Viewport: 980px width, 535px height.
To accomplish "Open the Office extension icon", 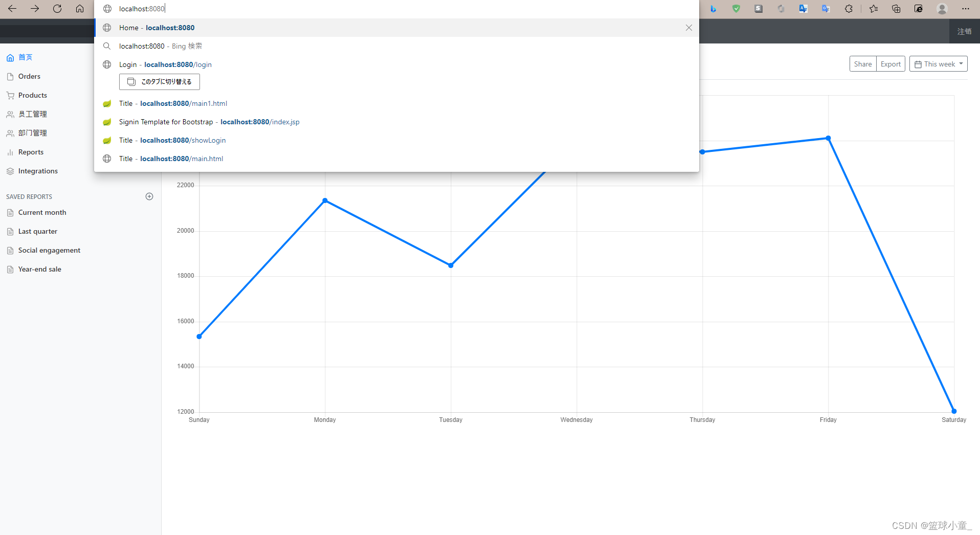I will point(781,9).
